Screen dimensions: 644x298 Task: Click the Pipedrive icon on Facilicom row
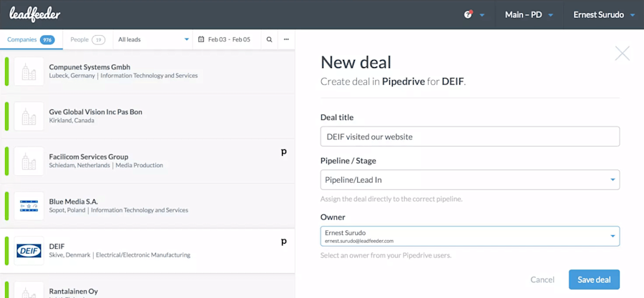click(283, 152)
